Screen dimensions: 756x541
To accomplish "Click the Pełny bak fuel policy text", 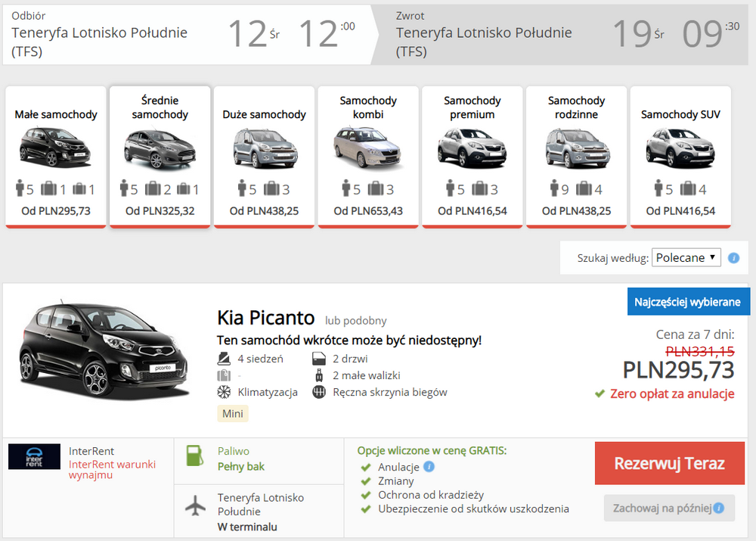I will tap(241, 467).
